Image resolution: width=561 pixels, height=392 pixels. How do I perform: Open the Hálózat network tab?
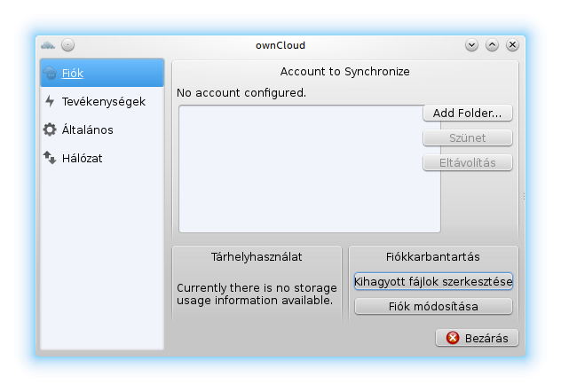(x=102, y=158)
